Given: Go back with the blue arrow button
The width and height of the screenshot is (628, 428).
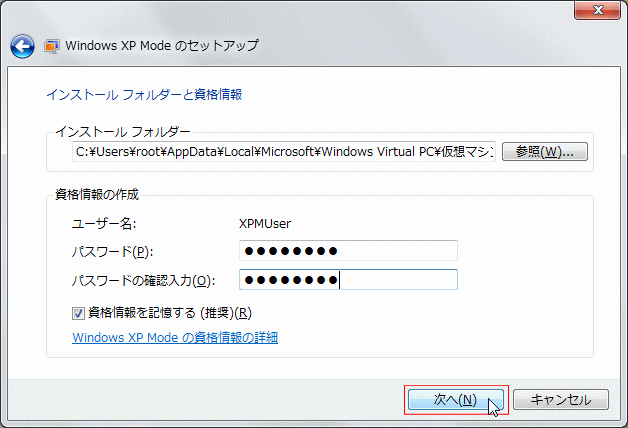Looking at the screenshot, I should tap(22, 46).
